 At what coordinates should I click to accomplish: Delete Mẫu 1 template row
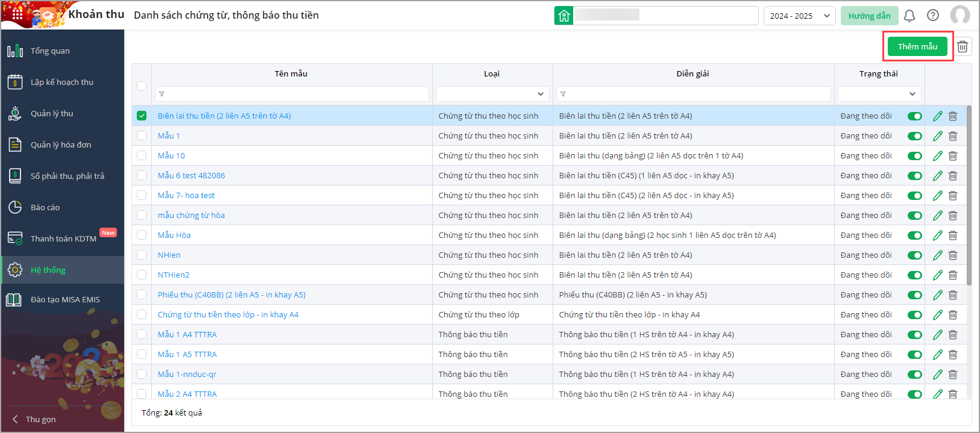point(953,136)
